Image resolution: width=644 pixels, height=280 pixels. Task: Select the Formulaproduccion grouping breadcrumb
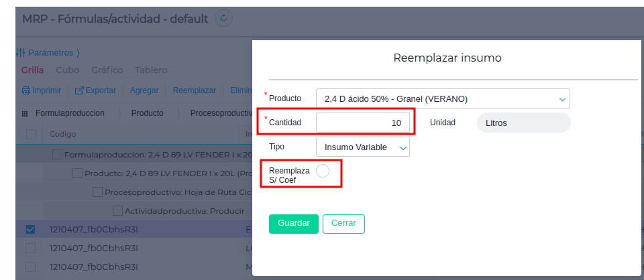click(70, 113)
